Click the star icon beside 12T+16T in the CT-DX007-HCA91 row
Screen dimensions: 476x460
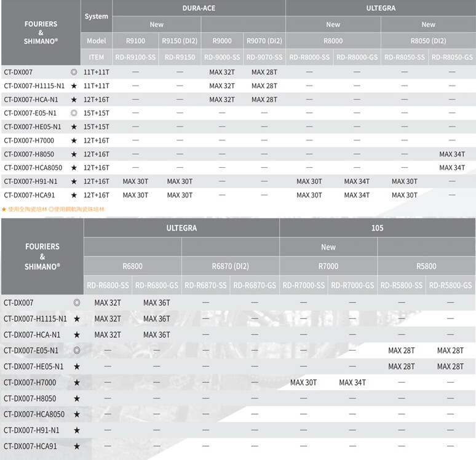[74, 195]
